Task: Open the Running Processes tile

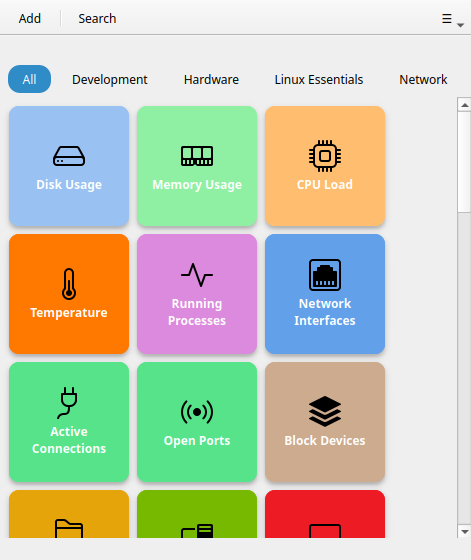Action: (197, 294)
